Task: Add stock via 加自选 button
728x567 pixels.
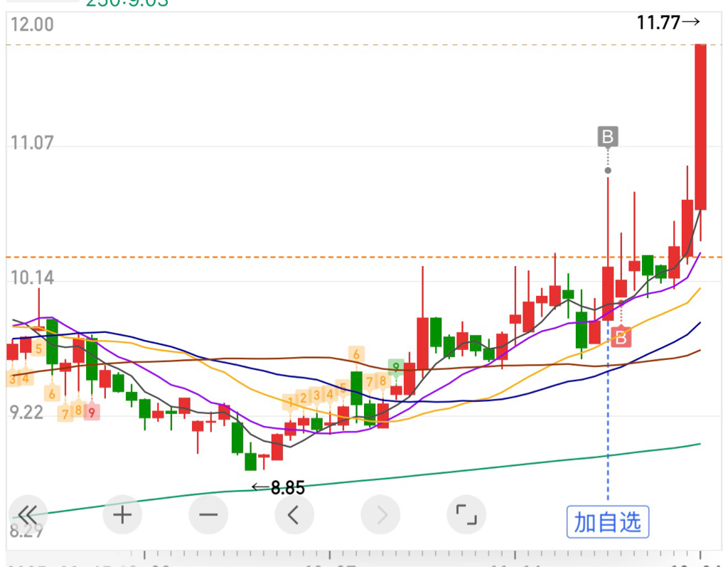Action: click(608, 522)
